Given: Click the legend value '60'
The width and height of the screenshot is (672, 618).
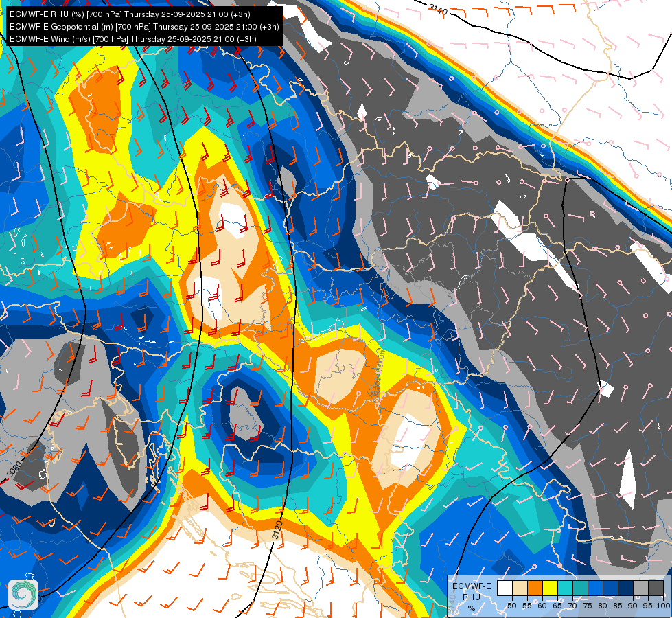Looking at the screenshot, I should (542, 606).
